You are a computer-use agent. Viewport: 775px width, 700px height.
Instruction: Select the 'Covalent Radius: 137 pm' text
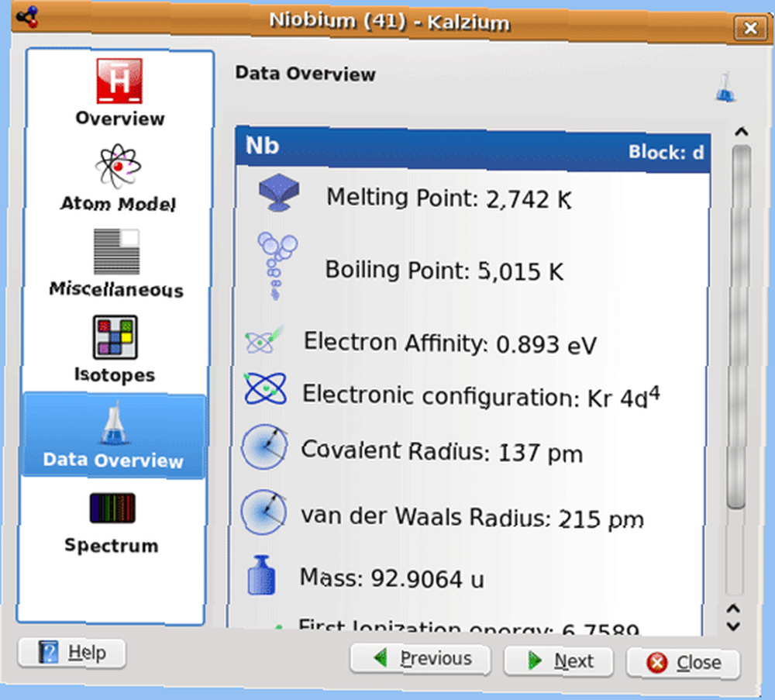tap(442, 451)
